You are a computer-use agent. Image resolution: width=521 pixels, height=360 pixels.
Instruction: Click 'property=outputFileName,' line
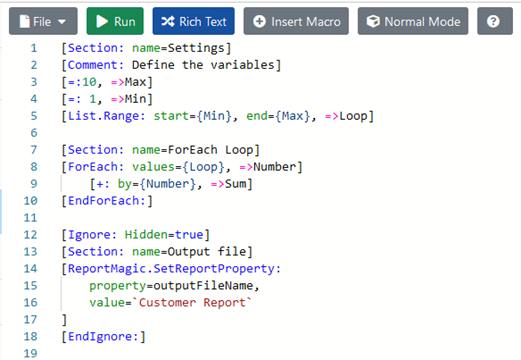(x=174, y=286)
